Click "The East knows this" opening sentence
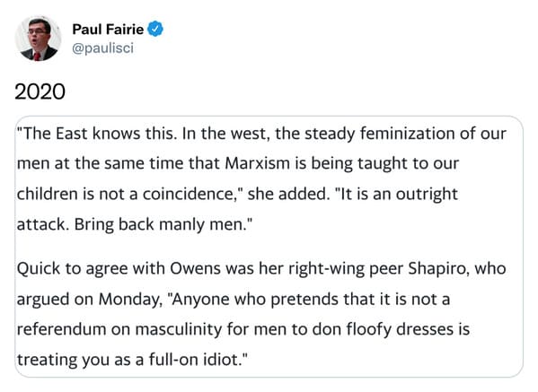The height and width of the screenshot is (392, 538). pyautogui.click(x=97, y=134)
